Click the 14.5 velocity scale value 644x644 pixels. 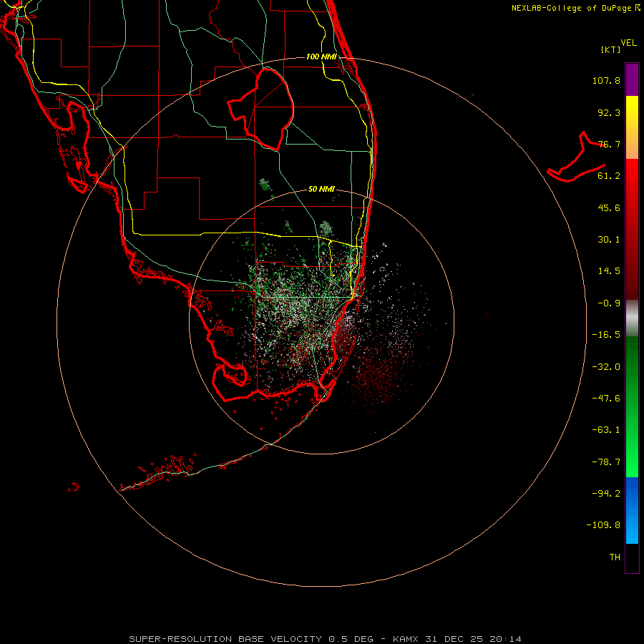point(609,271)
